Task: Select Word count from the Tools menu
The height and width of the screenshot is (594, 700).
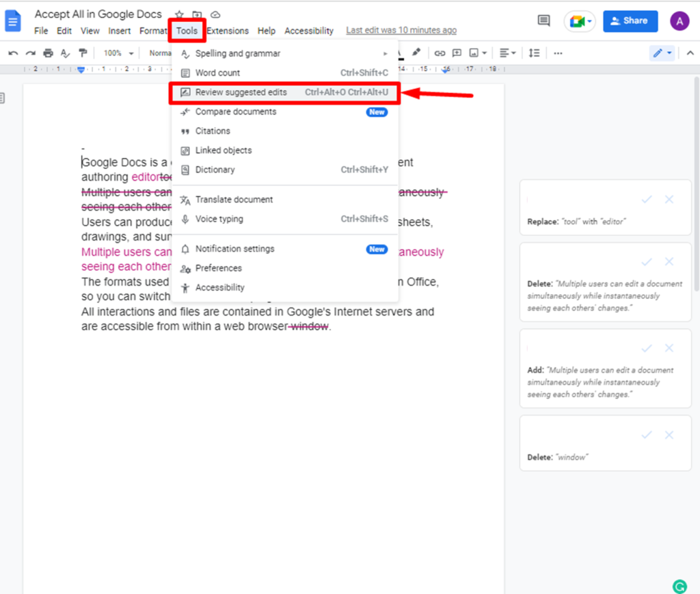Action: pos(284,72)
